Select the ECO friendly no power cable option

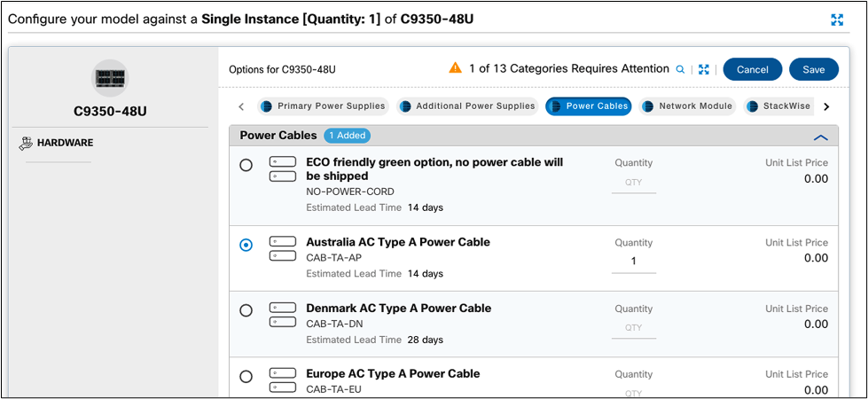pyautogui.click(x=246, y=165)
